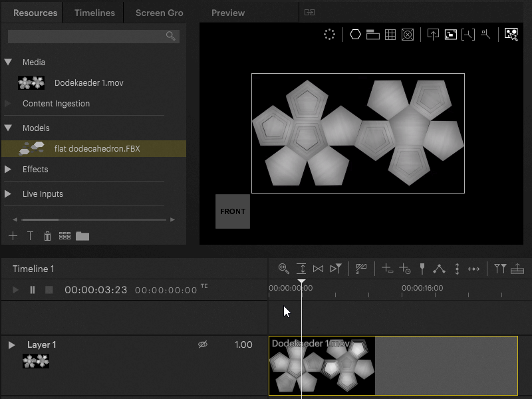532x399 pixels.
Task: Click the small axis gizmo icon in preview
Action: pos(485,35)
